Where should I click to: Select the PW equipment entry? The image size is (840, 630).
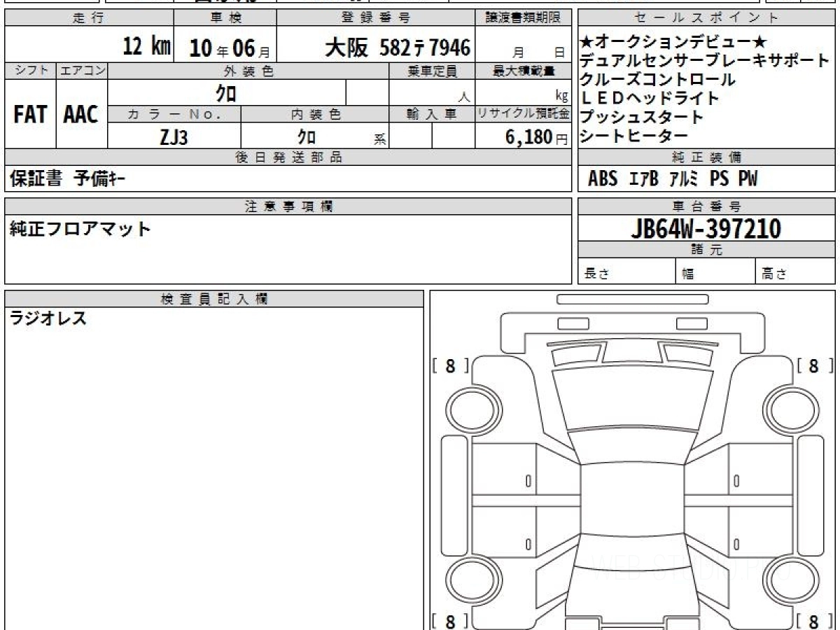point(748,179)
